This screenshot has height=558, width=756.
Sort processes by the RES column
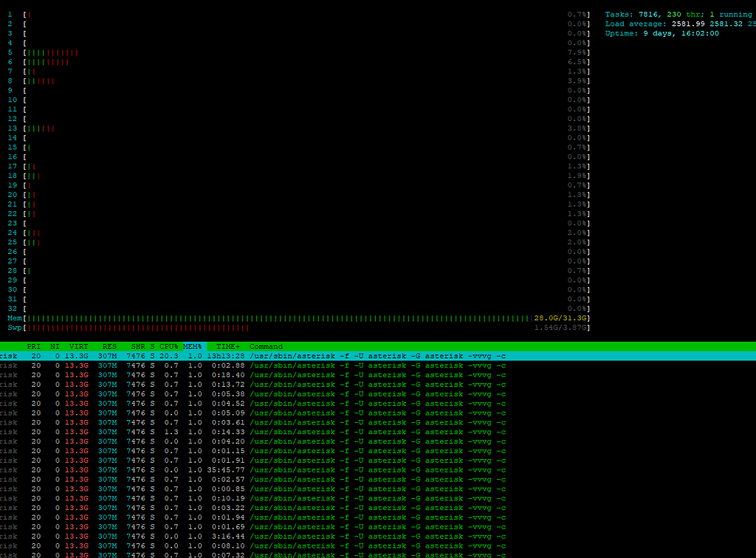[109, 345]
